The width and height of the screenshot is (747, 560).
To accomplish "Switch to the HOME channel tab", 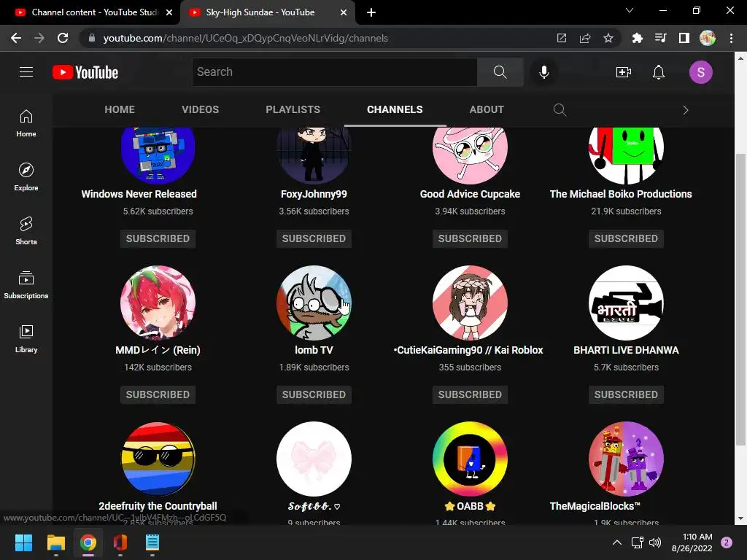I will (x=120, y=109).
